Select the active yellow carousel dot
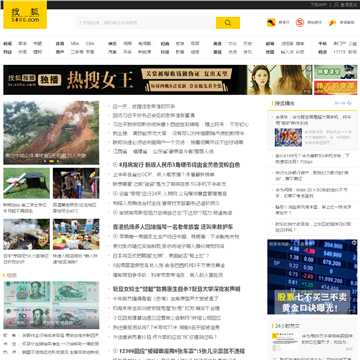360x360 pixels. [51, 161]
